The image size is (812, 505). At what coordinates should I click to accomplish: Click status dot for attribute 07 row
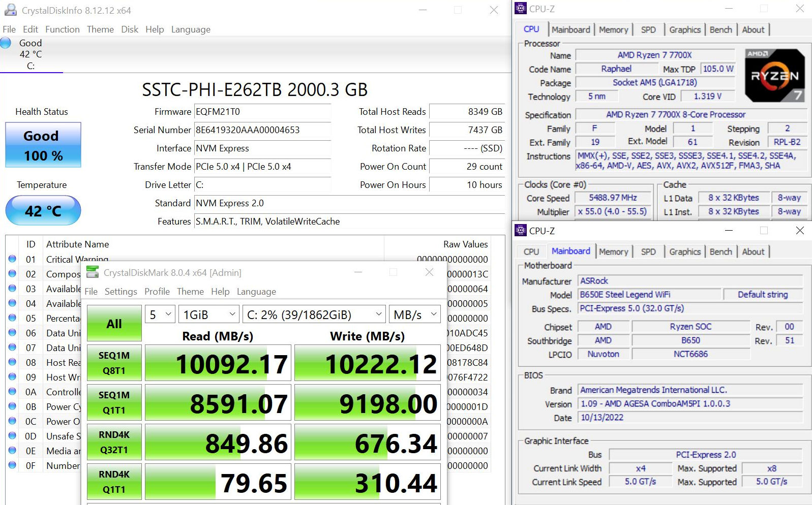pyautogui.click(x=12, y=348)
